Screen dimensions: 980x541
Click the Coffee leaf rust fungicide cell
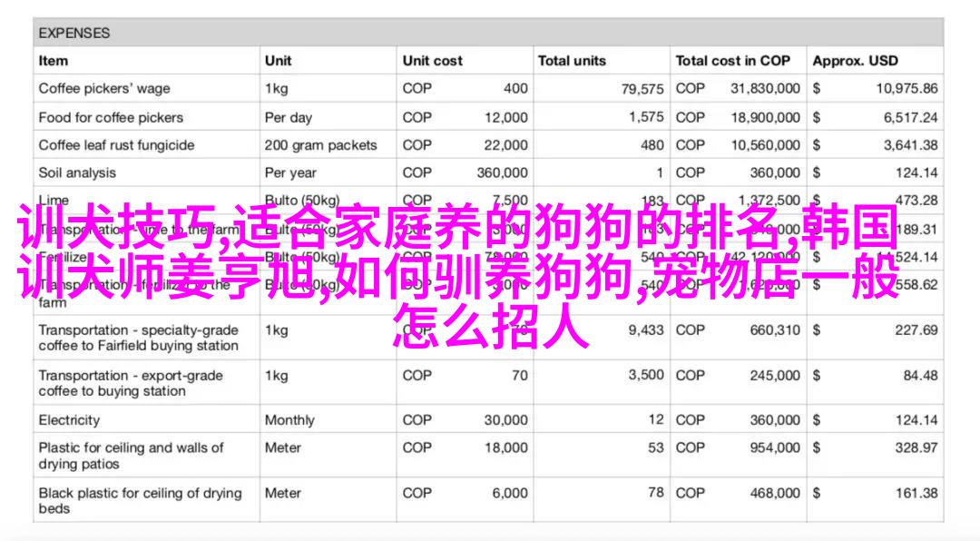click(x=116, y=145)
